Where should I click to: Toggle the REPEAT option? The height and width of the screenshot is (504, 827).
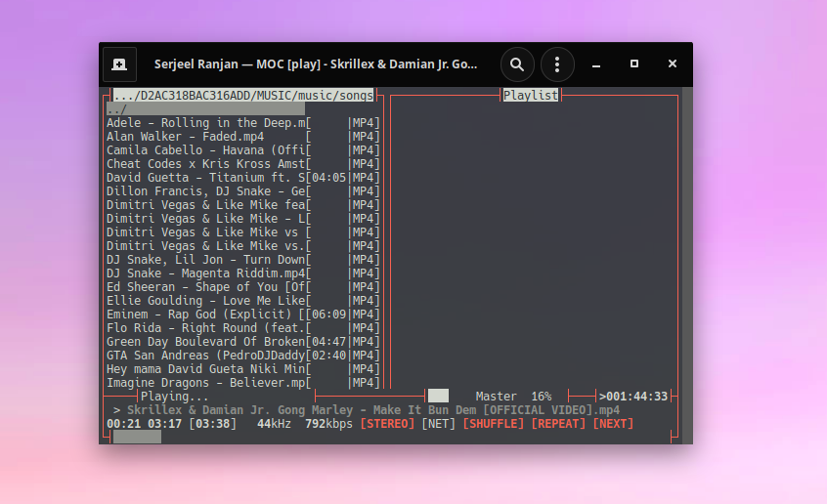coord(558,424)
